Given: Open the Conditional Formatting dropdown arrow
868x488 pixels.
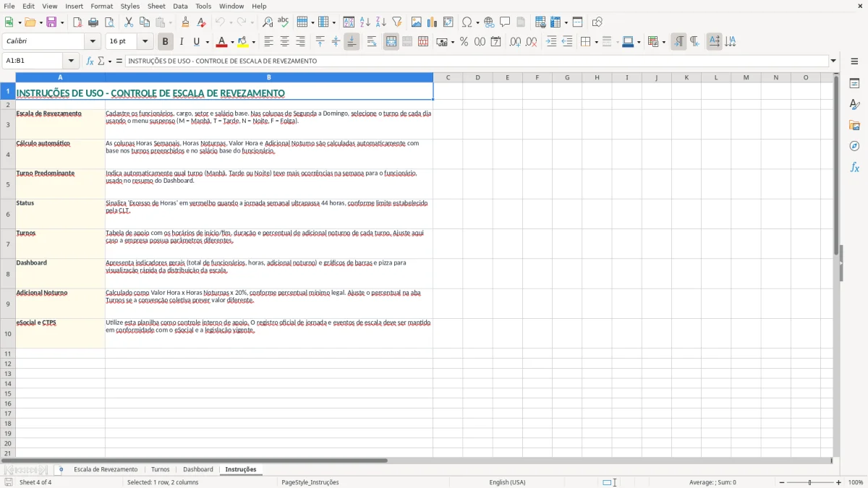Looking at the screenshot, I should pos(663,42).
